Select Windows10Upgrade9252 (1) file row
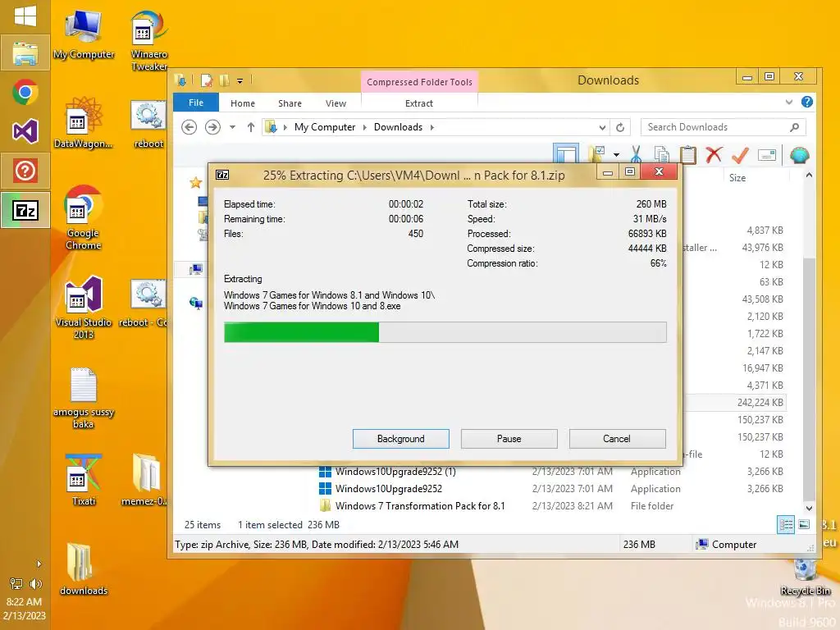 tap(551, 472)
